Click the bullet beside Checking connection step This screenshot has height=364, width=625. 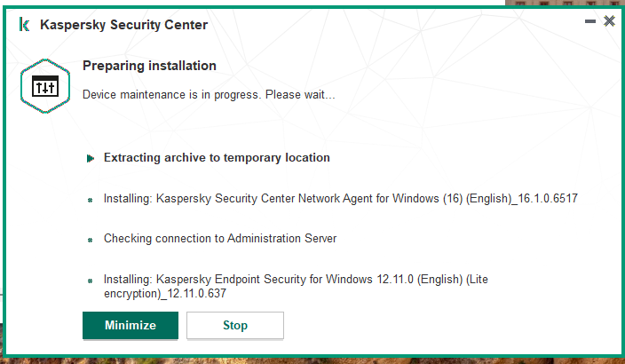90,240
